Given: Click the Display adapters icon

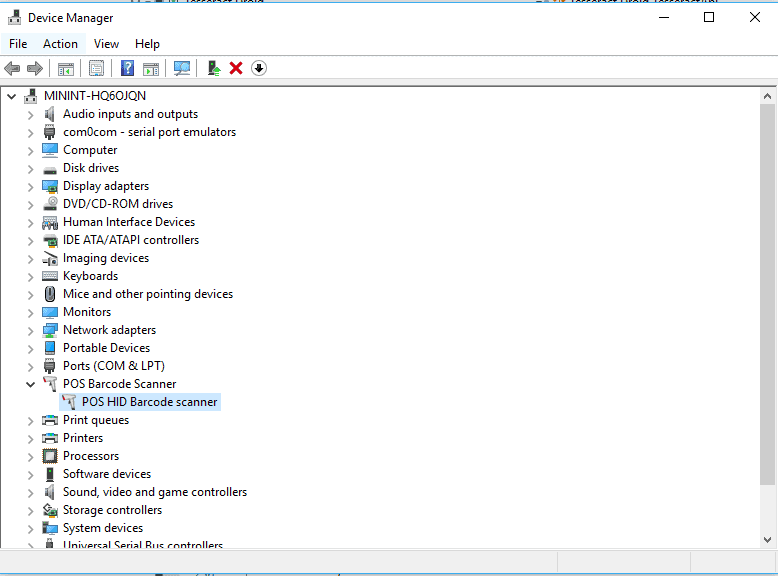Looking at the screenshot, I should [x=50, y=187].
